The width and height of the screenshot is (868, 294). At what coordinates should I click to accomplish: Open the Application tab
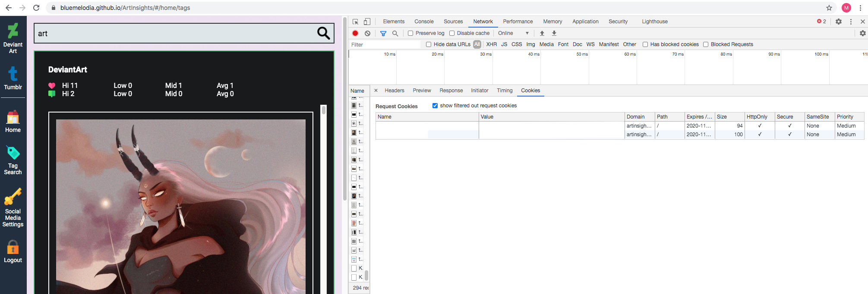(x=585, y=22)
